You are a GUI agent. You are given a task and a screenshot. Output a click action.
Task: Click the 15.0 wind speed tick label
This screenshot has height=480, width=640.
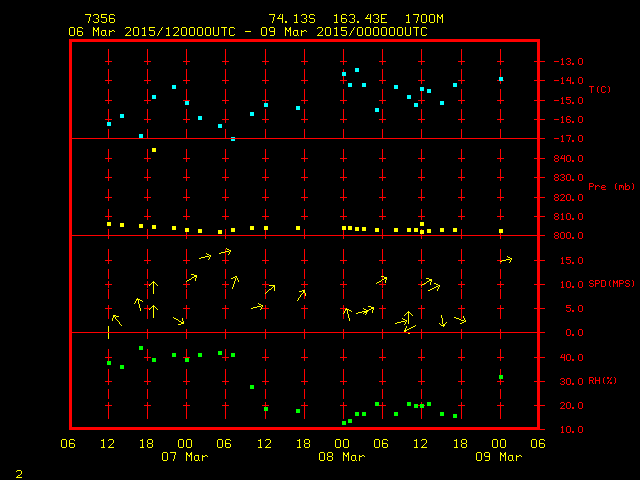563,261
